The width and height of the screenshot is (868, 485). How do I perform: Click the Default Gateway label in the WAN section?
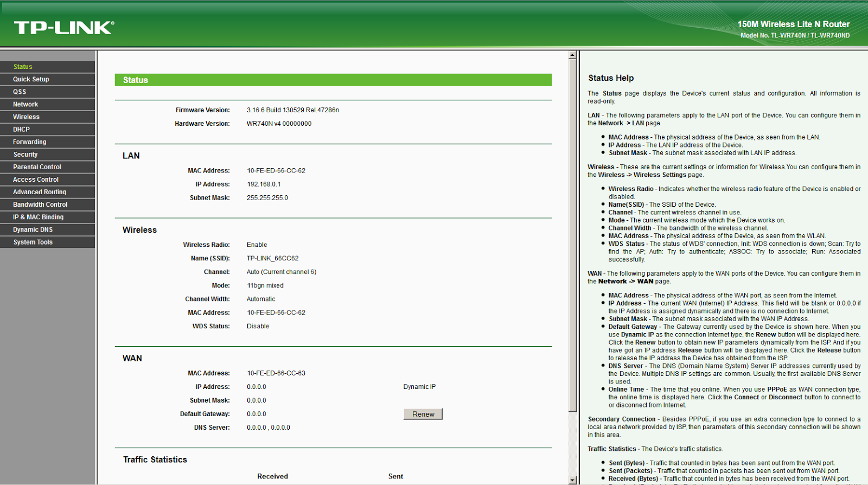(205, 414)
